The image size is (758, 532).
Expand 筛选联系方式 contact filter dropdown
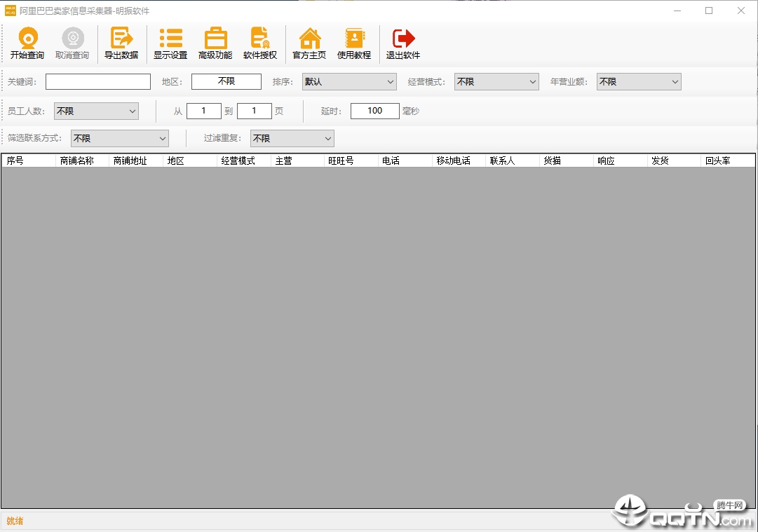pyautogui.click(x=119, y=139)
